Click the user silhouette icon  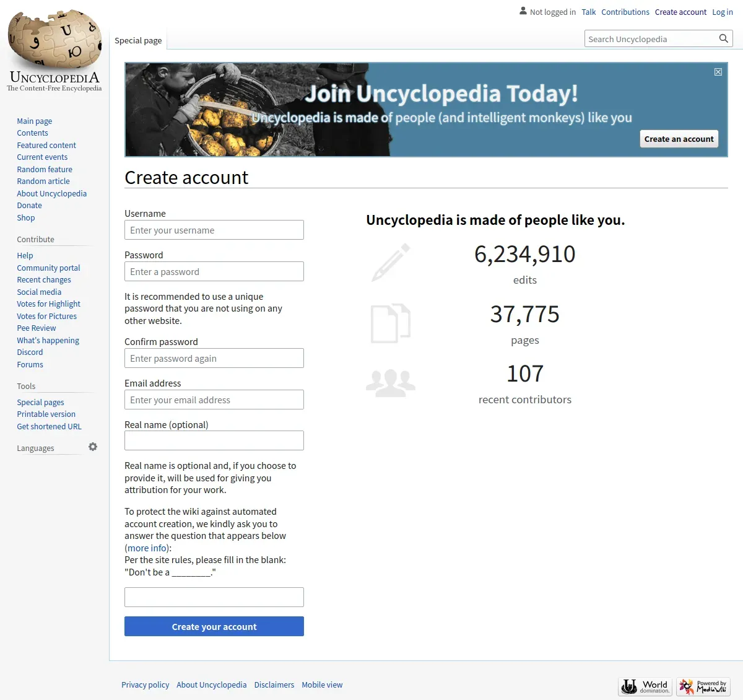pos(523,11)
